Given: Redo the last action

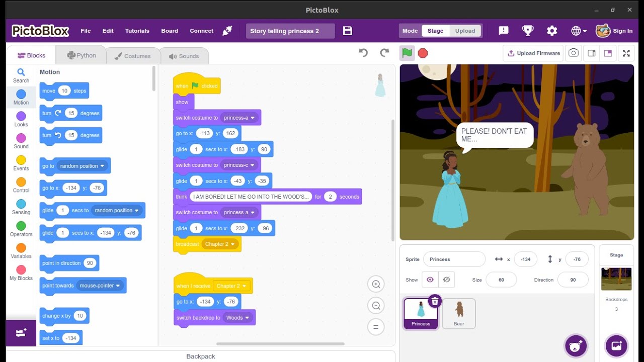Looking at the screenshot, I should 384,53.
